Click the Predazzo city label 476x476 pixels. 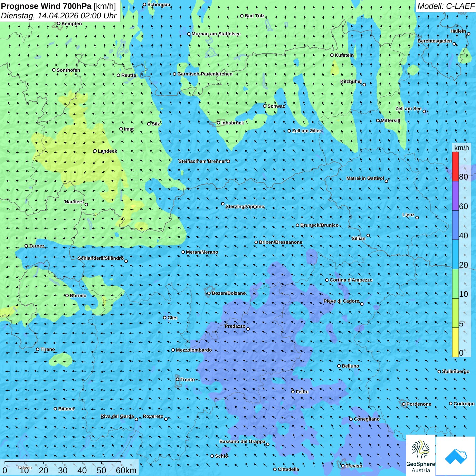point(235,326)
